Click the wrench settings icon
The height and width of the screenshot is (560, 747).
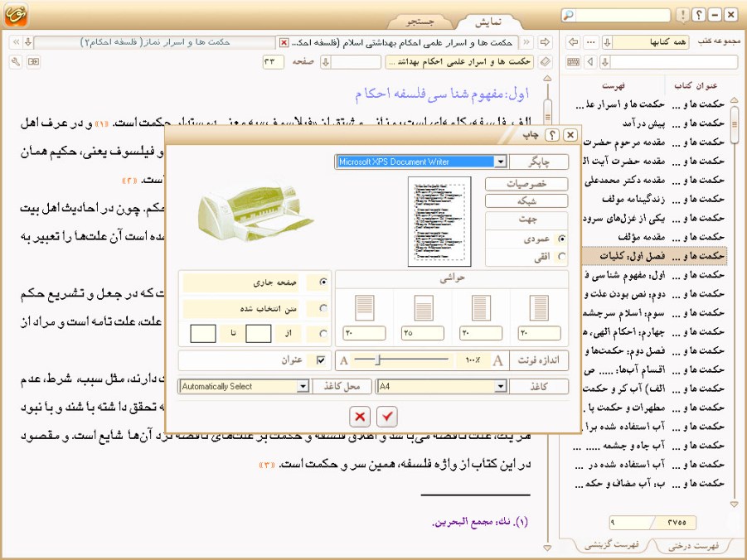[16, 62]
